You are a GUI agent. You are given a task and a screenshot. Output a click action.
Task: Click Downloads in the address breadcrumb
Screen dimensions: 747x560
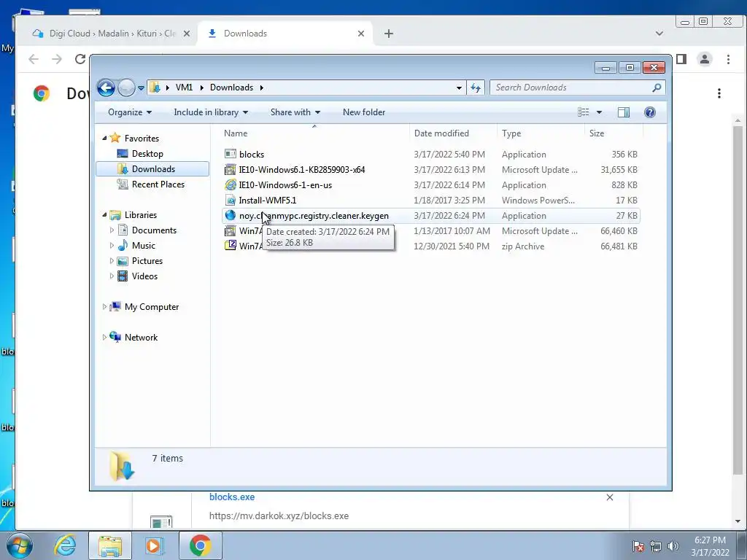point(231,87)
